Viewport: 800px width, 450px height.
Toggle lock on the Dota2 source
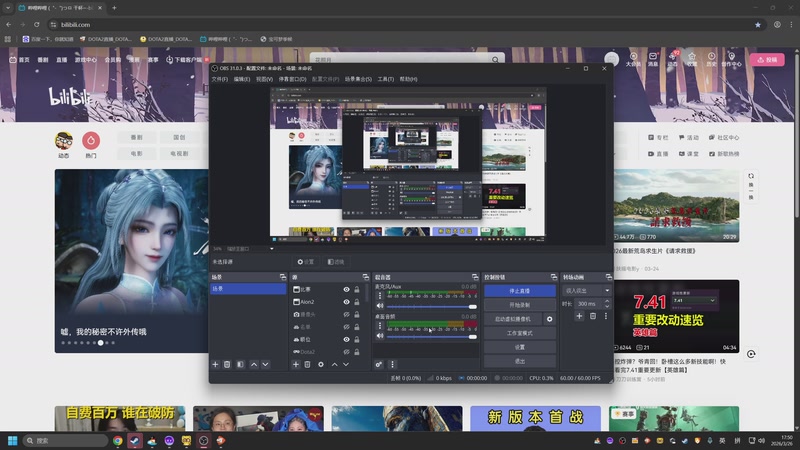[357, 352]
